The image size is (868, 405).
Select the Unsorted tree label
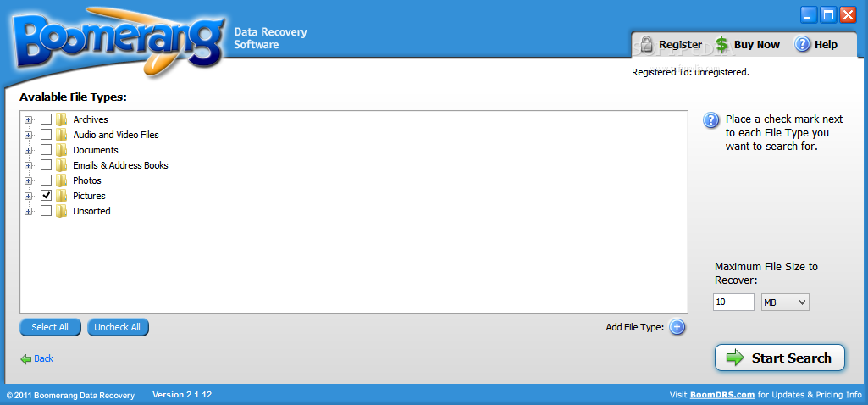tap(92, 211)
